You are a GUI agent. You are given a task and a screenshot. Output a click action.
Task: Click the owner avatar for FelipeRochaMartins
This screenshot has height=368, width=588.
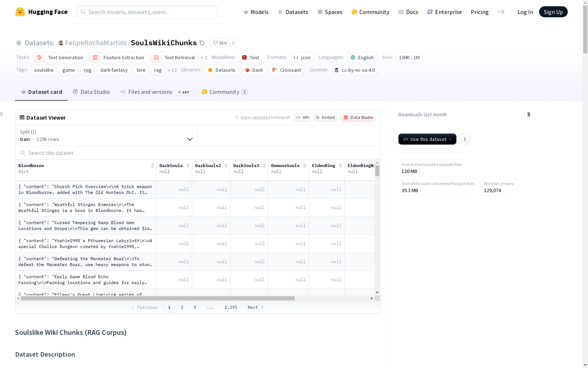pos(61,43)
